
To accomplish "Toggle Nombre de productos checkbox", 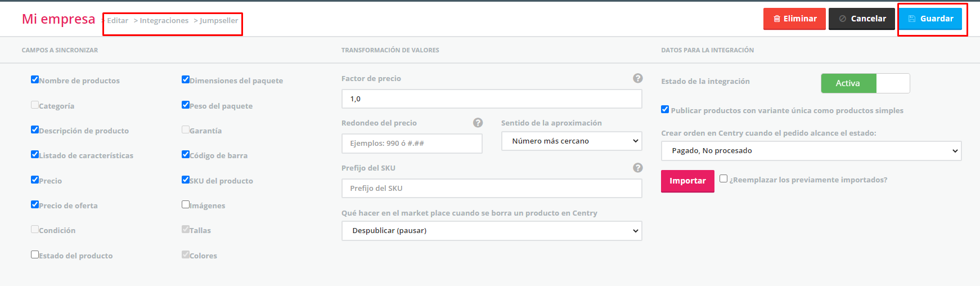I will (x=35, y=79).
